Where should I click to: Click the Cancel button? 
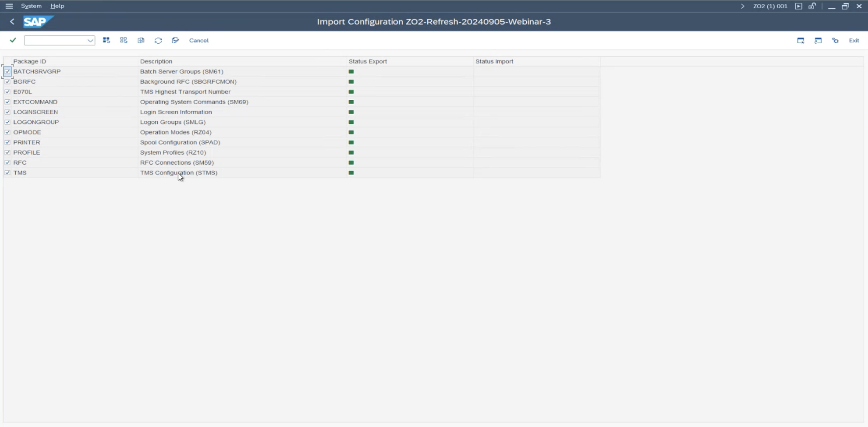[x=199, y=40]
